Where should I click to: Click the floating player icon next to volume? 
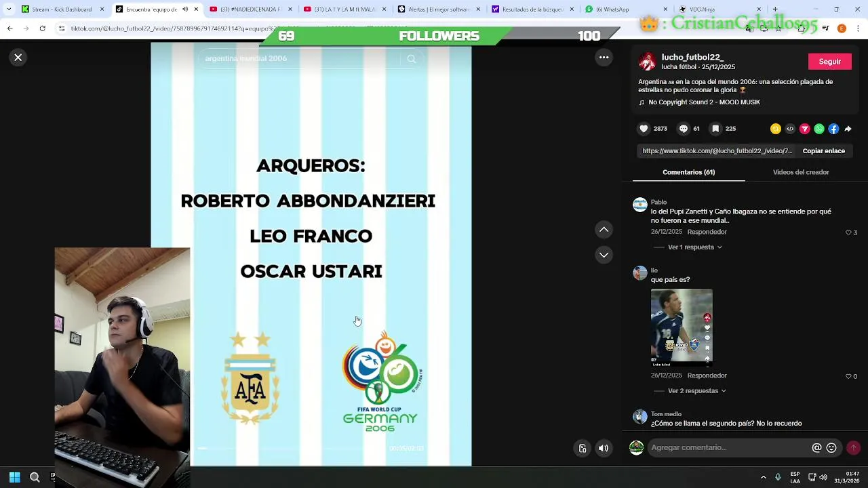click(582, 448)
